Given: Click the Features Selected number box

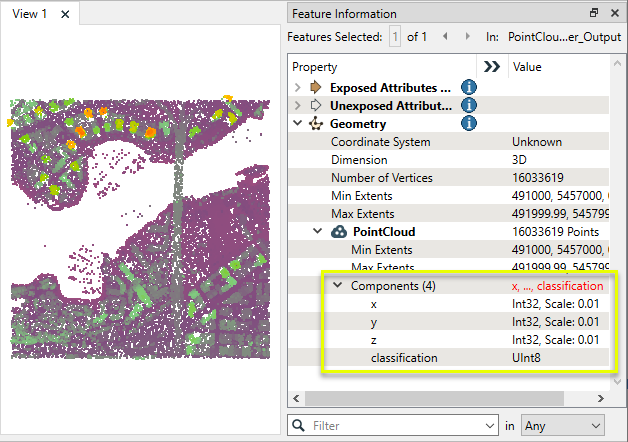Looking at the screenshot, I should tap(395, 37).
